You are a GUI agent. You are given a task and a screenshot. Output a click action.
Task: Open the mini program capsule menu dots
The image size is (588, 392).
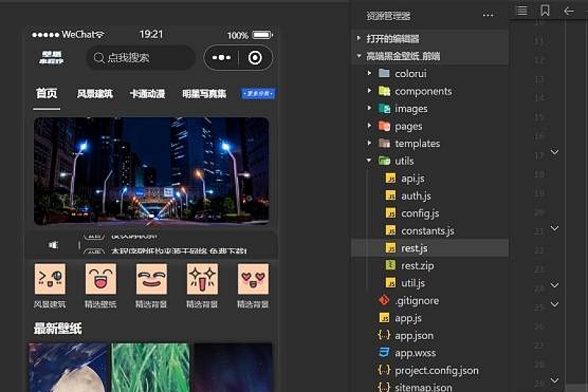coord(221,57)
